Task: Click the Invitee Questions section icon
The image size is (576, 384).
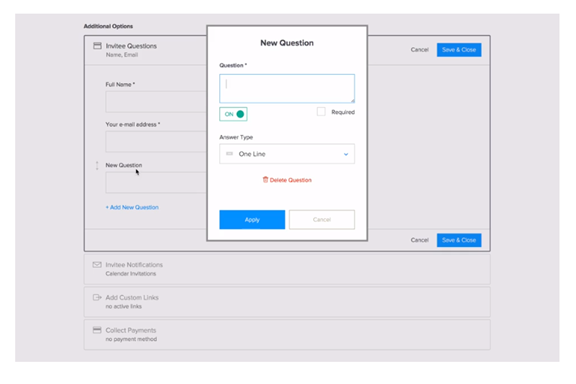Action: 97,46
